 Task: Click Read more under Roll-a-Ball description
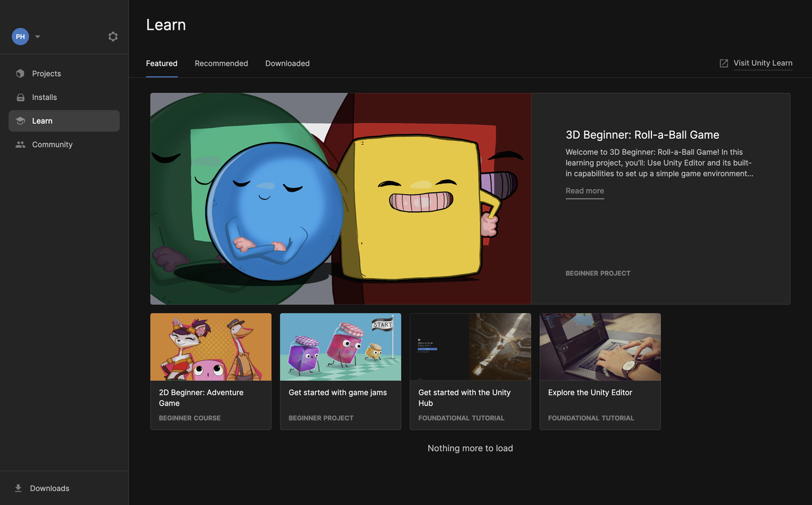[585, 191]
